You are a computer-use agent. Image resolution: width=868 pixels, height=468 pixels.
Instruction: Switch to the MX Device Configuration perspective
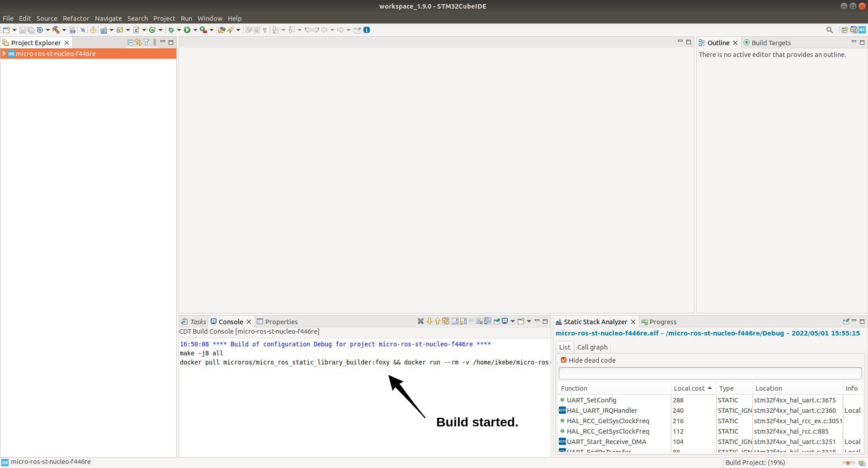[x=862, y=30]
